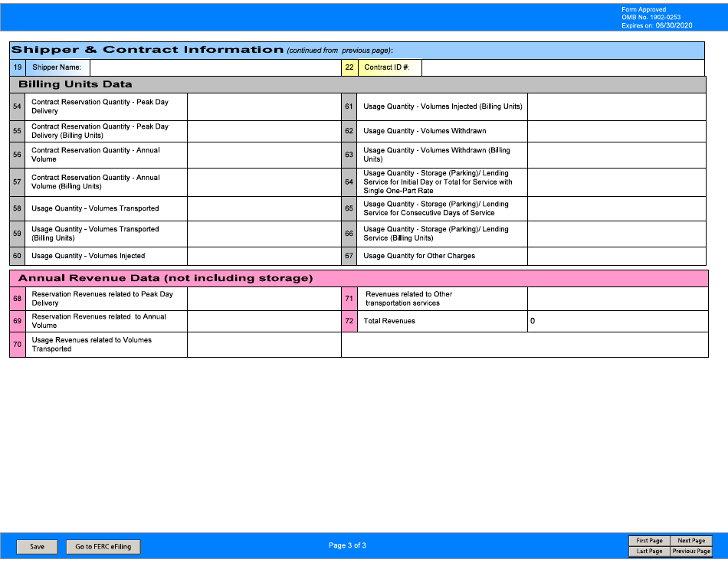
Task: Jump to Last Page
Action: coord(649,551)
